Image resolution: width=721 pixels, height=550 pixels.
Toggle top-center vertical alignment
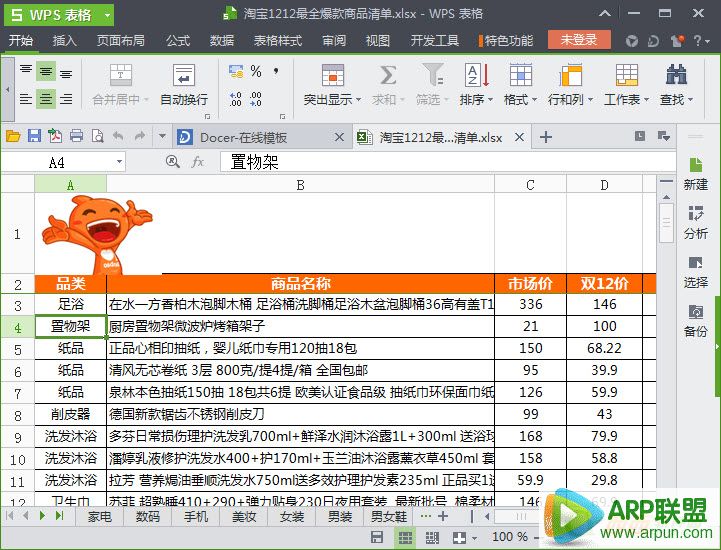pyautogui.click(x=46, y=71)
